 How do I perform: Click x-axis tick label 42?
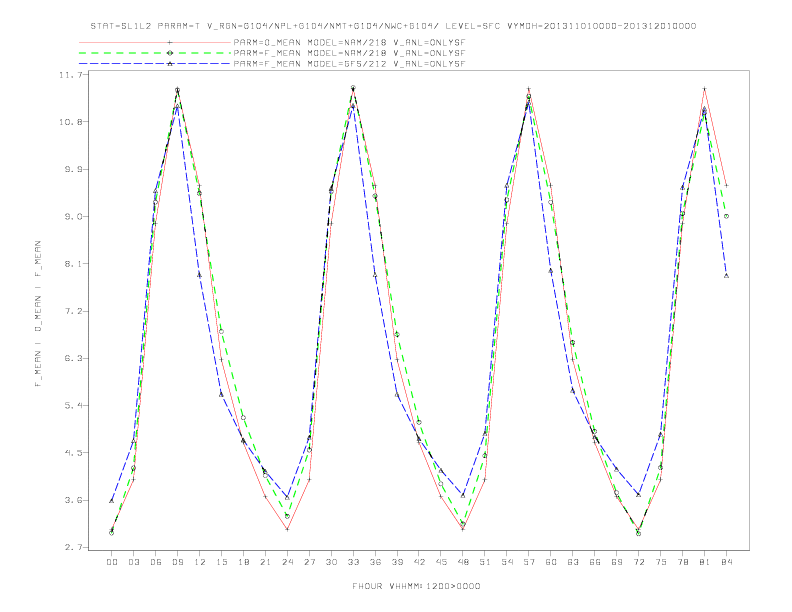click(419, 562)
